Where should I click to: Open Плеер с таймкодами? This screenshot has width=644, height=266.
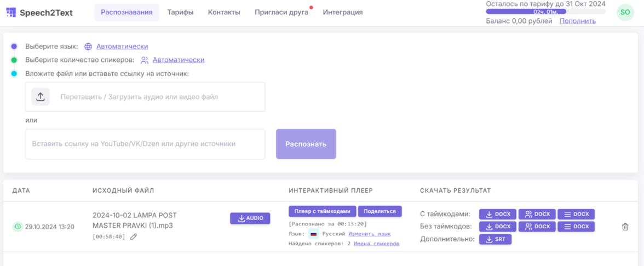[322, 211]
